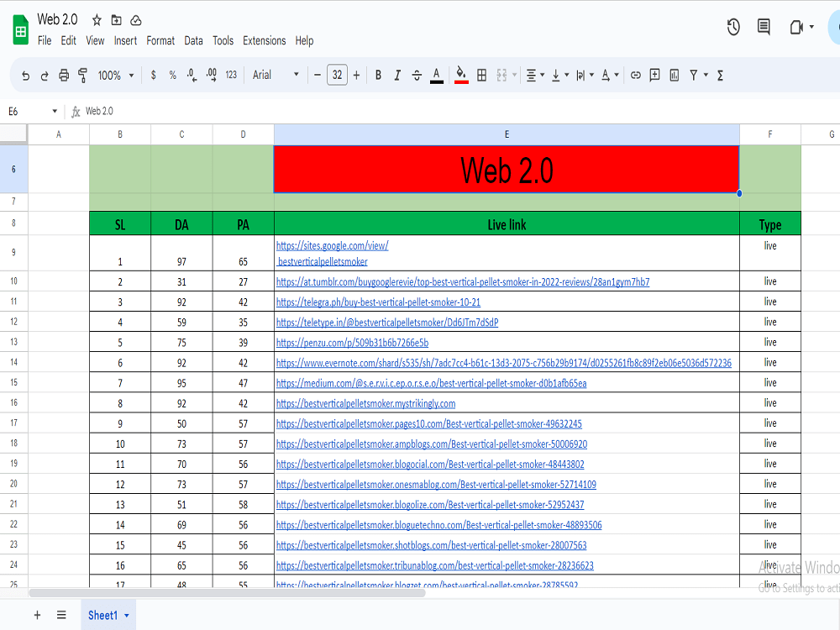The image size is (840, 630).
Task: Star the Web 2.0 document
Action: pos(97,20)
